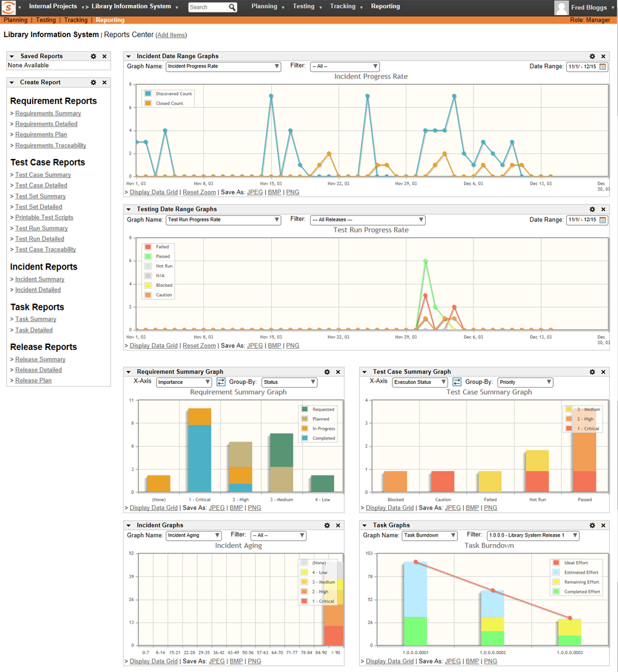Viewport: 618px width, 672px height.
Task: Open Execution Status X-Axis dropdown
Action: (420, 382)
